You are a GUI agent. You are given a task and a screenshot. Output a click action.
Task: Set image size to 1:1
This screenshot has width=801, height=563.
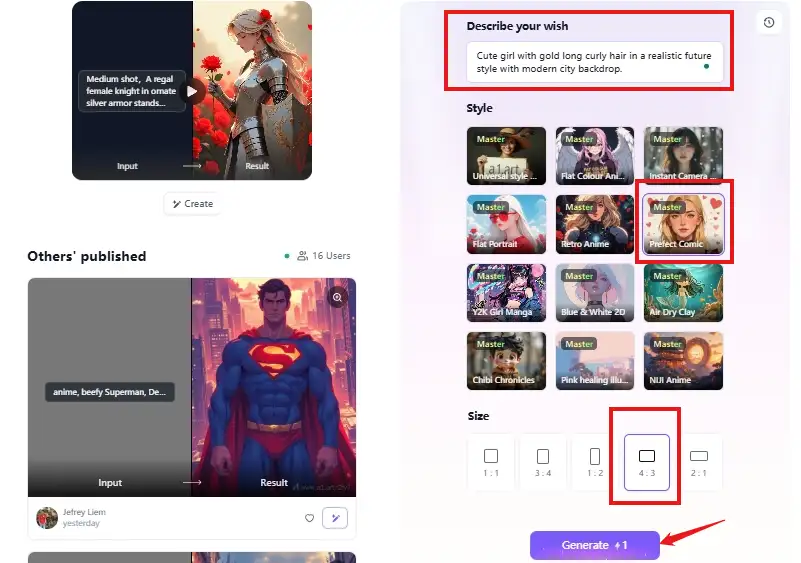point(491,462)
